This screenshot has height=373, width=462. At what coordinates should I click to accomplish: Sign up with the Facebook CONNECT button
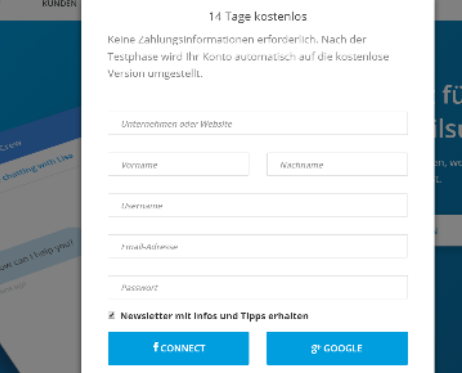coord(178,348)
